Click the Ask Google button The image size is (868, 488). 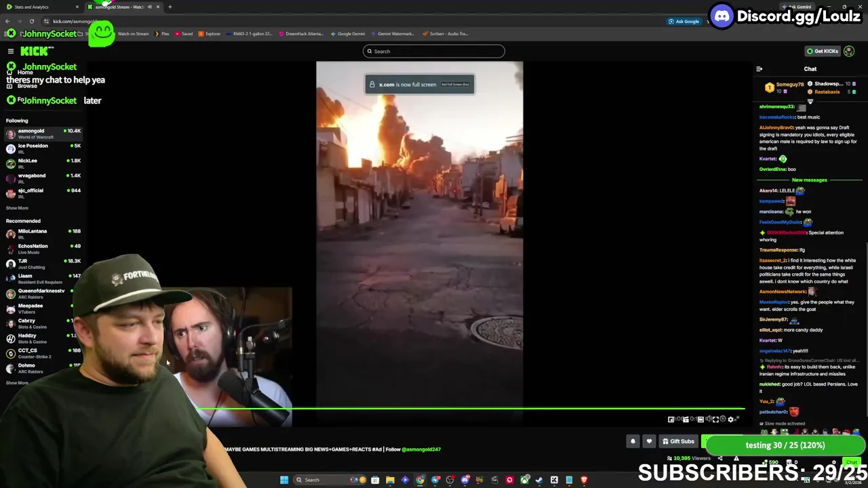[684, 21]
